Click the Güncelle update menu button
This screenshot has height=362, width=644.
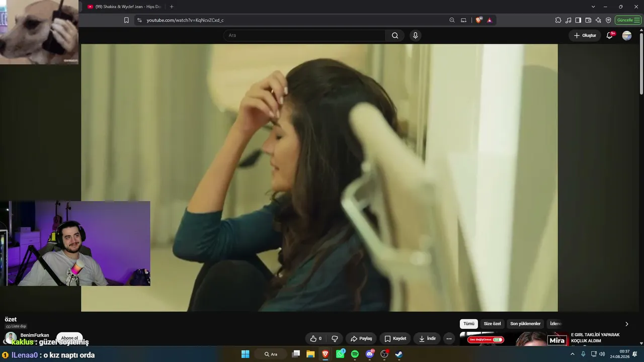click(628, 20)
